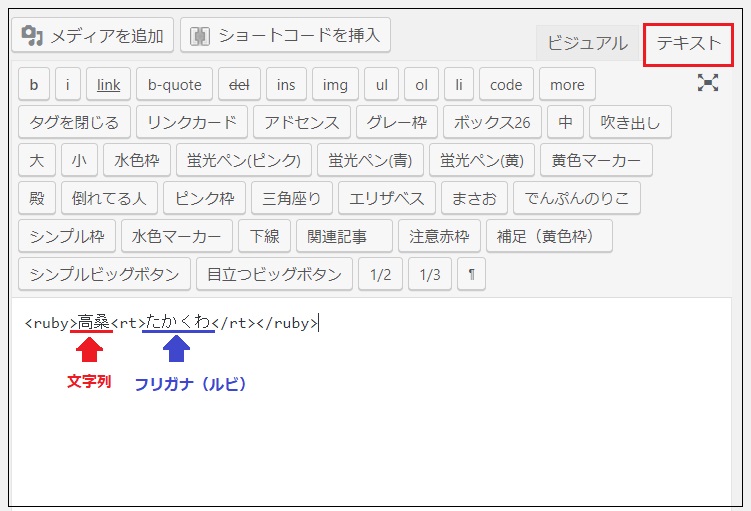Click the メディアを追加 button
The width and height of the screenshot is (751, 511).
click(x=92, y=35)
